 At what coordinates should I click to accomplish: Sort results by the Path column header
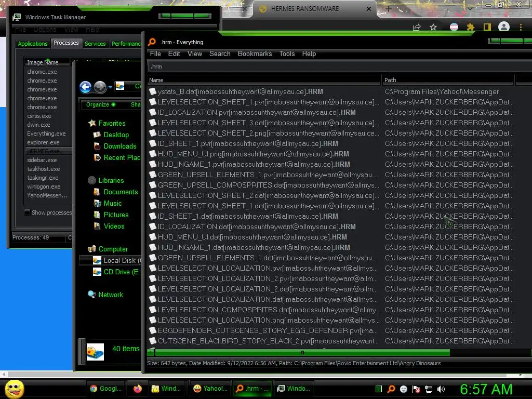[x=448, y=80]
